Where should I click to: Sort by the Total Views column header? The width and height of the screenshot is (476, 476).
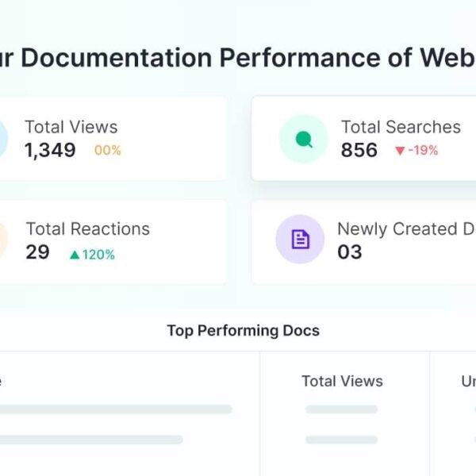[342, 382]
